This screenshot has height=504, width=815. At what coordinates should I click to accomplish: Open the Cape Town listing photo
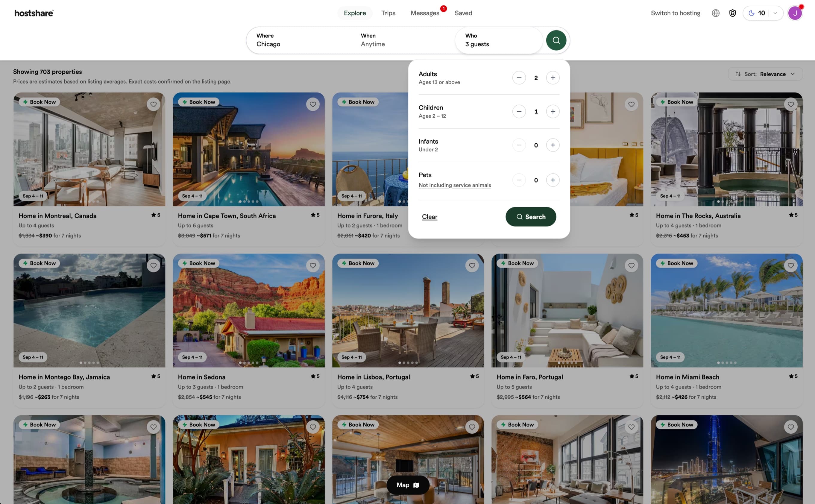pos(249,149)
